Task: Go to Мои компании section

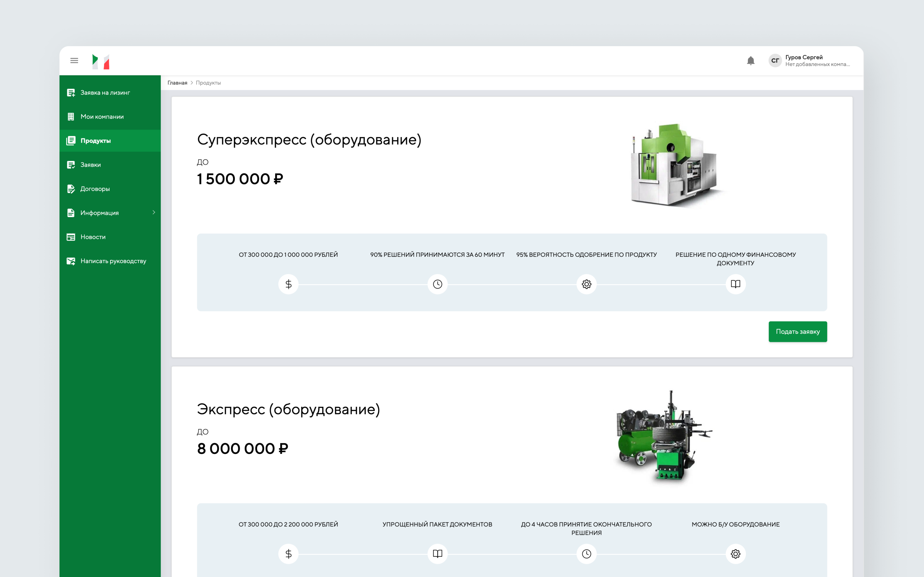Action: pos(102,117)
